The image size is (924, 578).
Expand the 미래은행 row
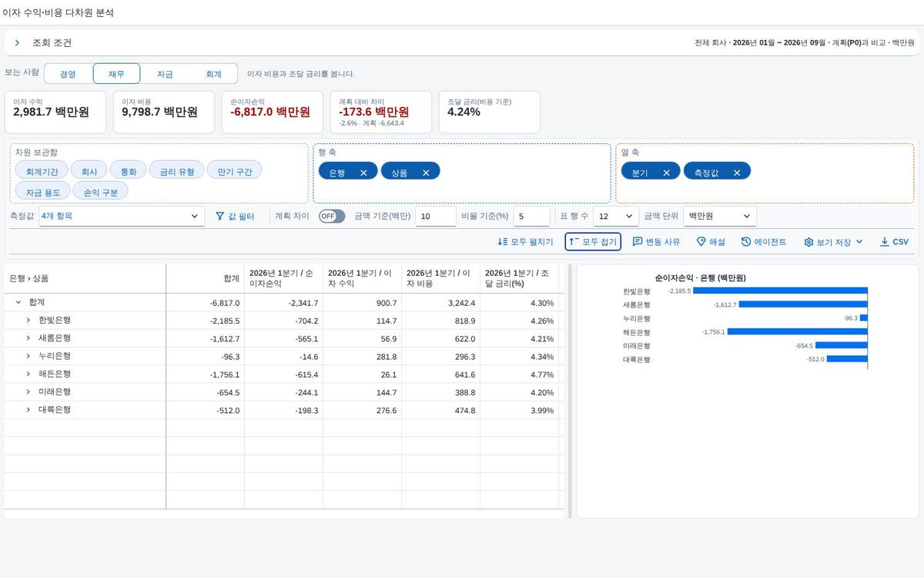[28, 392]
